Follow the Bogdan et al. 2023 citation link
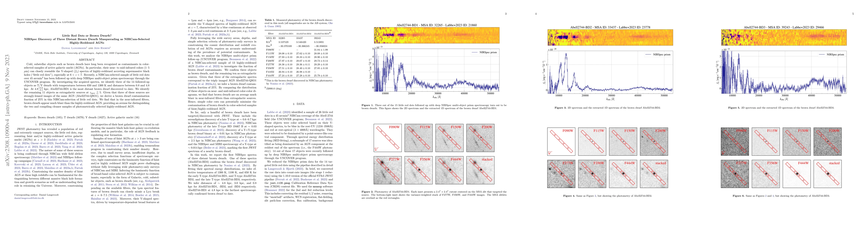868x225 pixels. coord(26,147)
